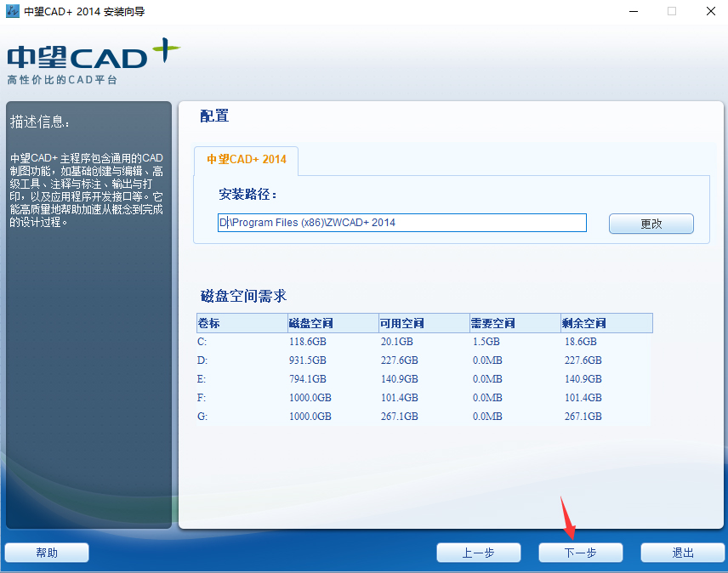Focus the install path input field
This screenshot has width=728, height=573.
402,223
